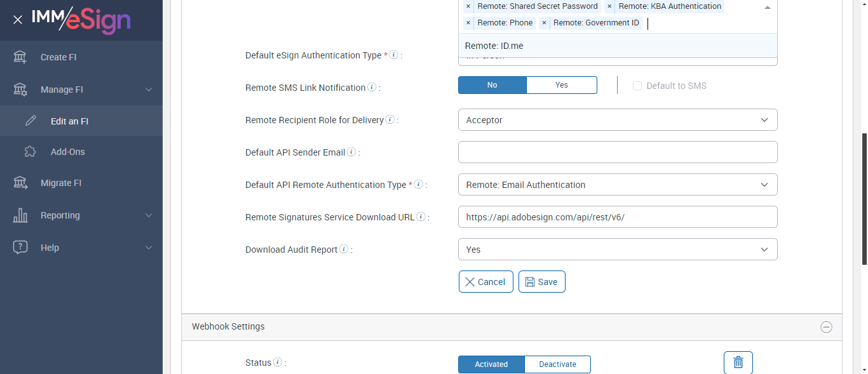Click the Migrate FI sidebar icon
Screen dimensions: 868x374
(x=20, y=183)
